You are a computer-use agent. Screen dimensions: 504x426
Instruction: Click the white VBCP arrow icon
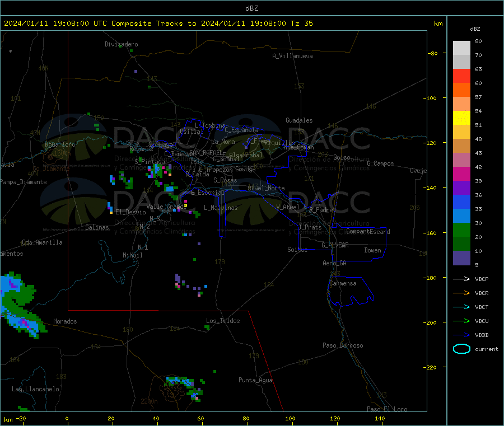pos(461,279)
